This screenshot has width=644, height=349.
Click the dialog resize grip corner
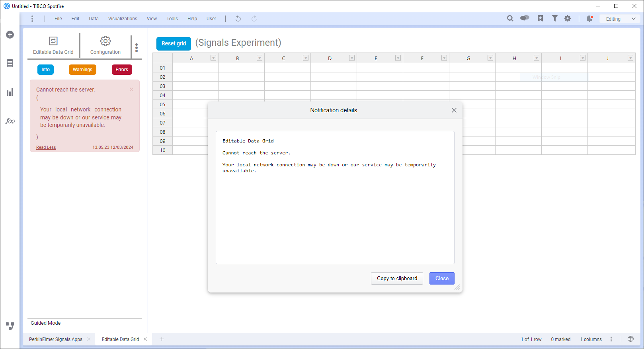[457, 287]
